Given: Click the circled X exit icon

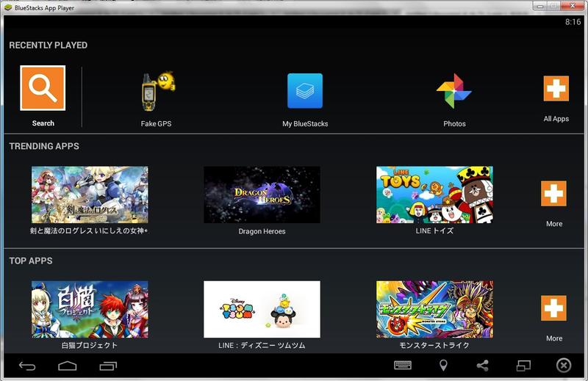Looking at the screenshot, I should (x=564, y=366).
